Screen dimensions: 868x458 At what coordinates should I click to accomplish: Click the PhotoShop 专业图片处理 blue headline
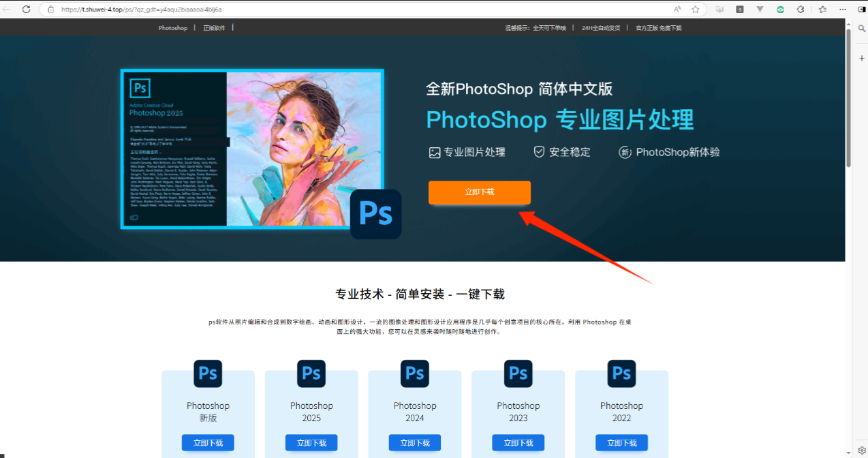560,120
